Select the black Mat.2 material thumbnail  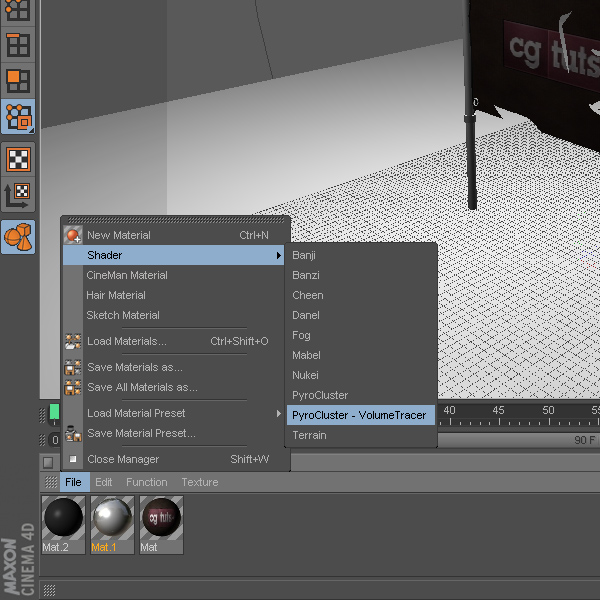pos(64,525)
